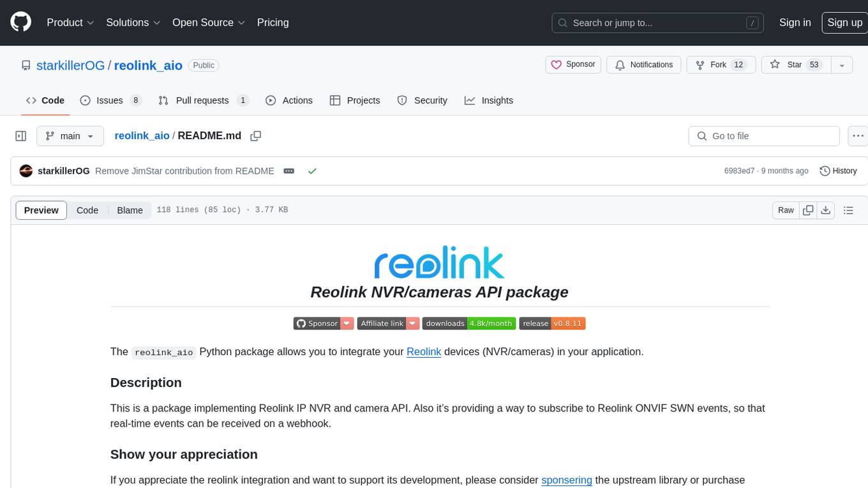The width and height of the screenshot is (868, 488).
Task: Open the Notifications bell button
Action: tap(643, 65)
